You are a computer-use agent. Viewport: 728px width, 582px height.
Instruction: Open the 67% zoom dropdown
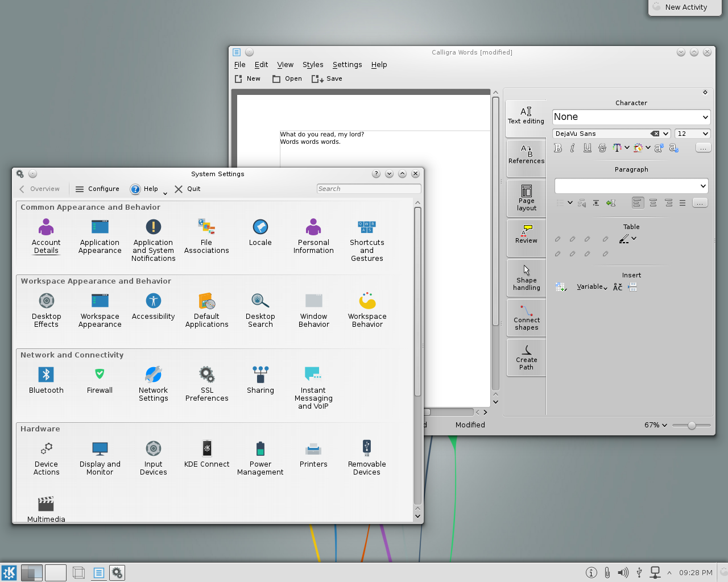tap(656, 425)
